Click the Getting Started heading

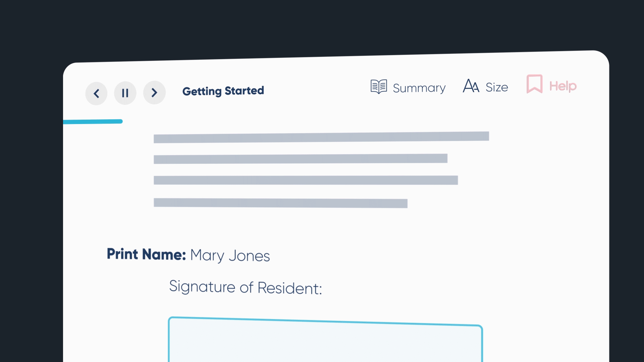[223, 91]
